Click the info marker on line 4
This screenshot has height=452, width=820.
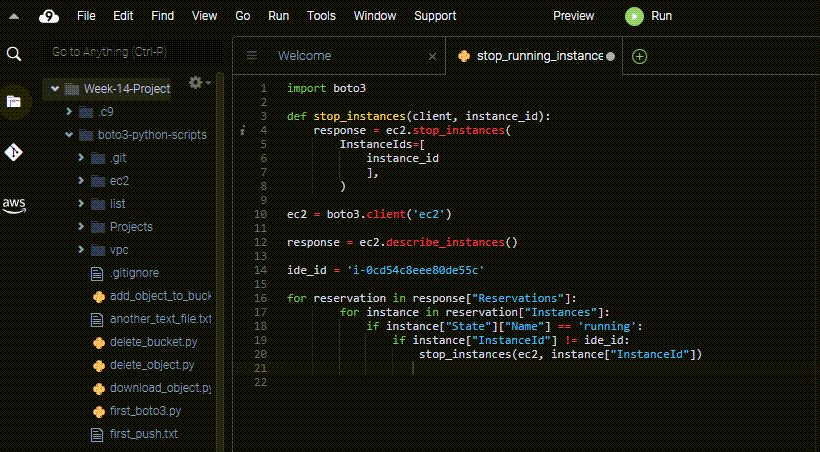tap(242, 130)
